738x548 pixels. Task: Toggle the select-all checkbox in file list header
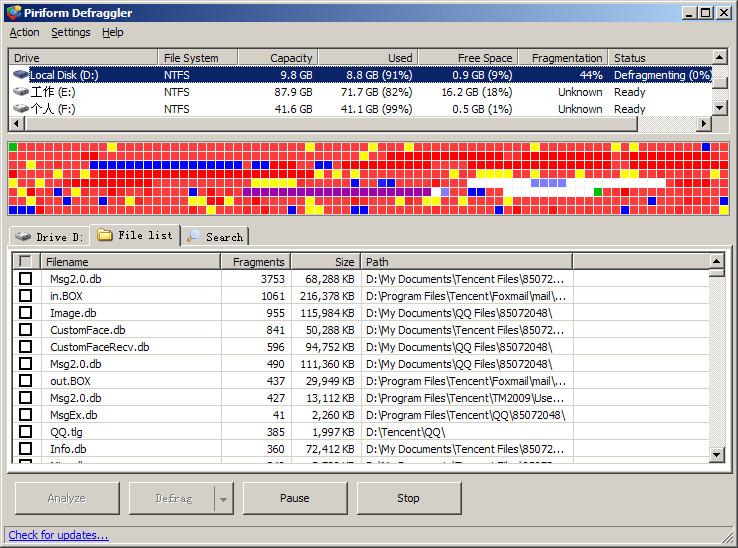click(26, 262)
